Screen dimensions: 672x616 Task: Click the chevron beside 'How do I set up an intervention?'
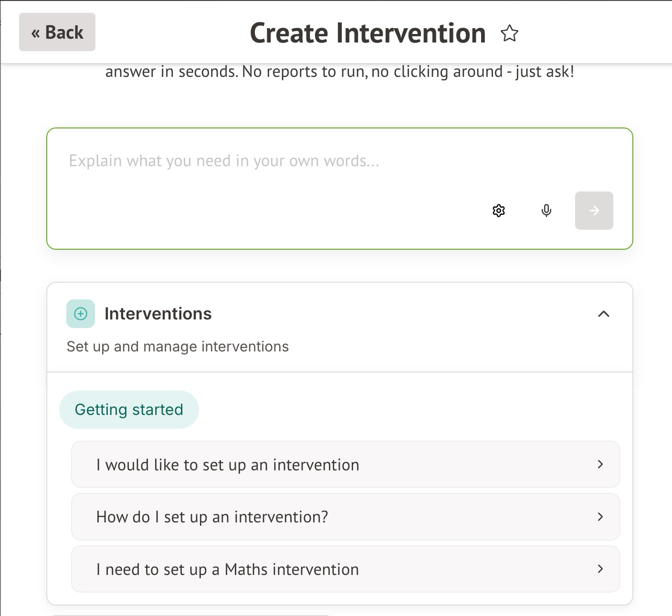[600, 517]
